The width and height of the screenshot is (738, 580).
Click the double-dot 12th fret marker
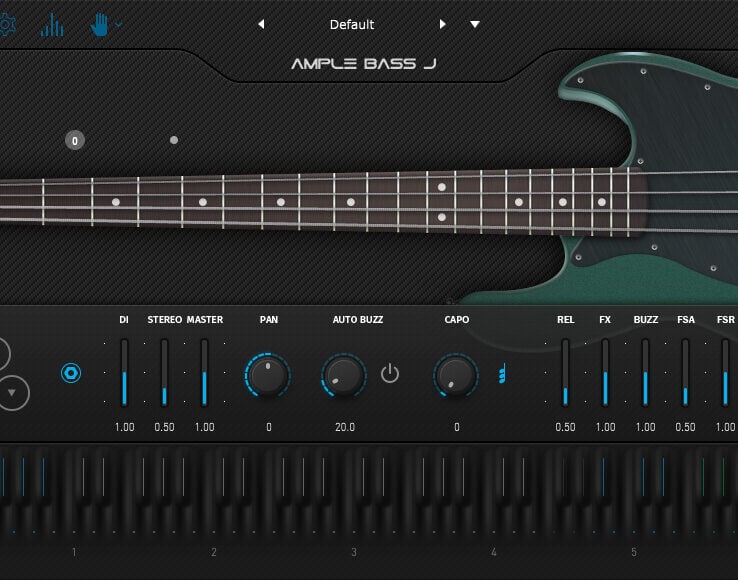(x=441, y=202)
